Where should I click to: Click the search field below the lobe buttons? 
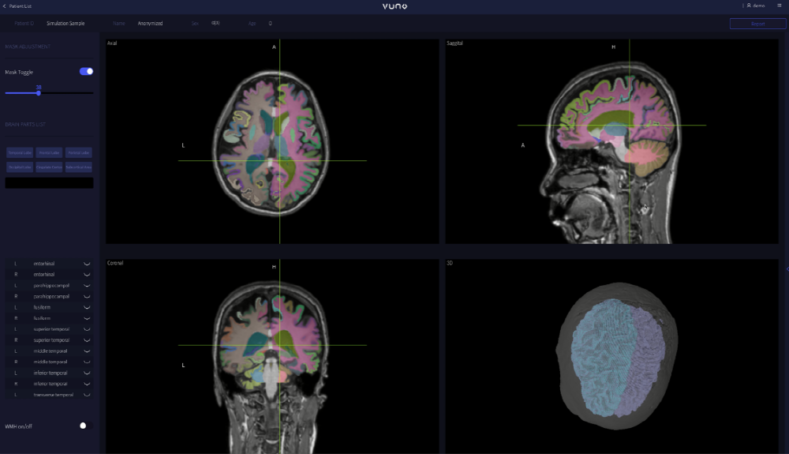point(49,183)
